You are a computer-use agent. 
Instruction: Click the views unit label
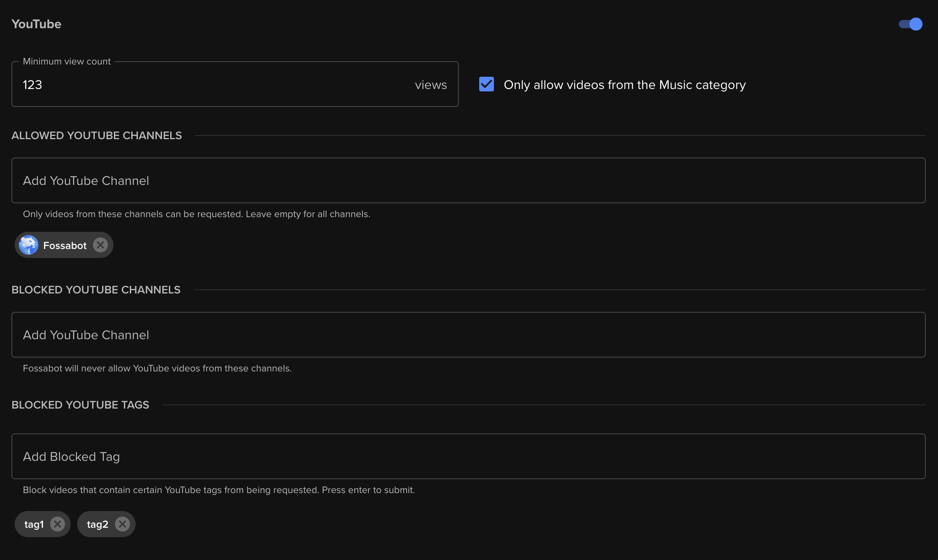[x=431, y=84]
